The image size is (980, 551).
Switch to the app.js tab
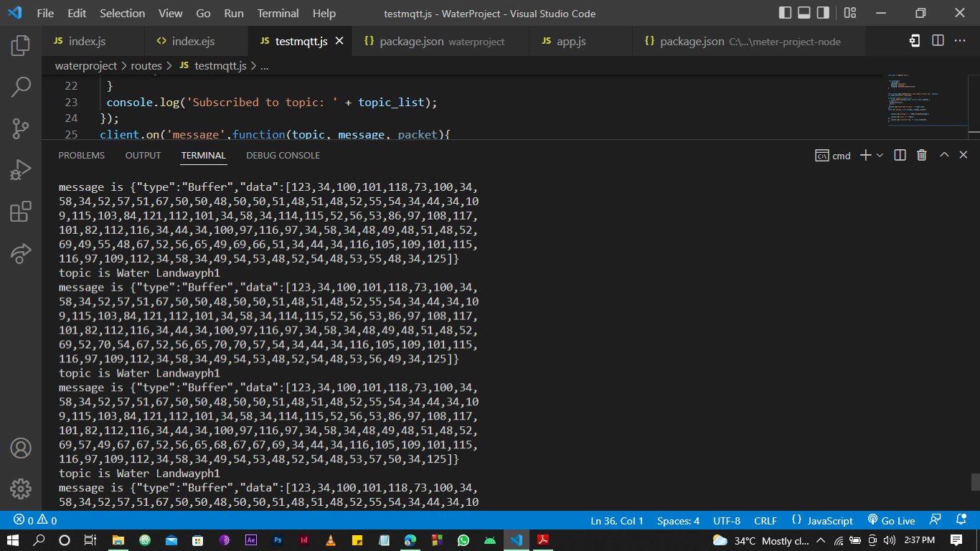click(581, 42)
